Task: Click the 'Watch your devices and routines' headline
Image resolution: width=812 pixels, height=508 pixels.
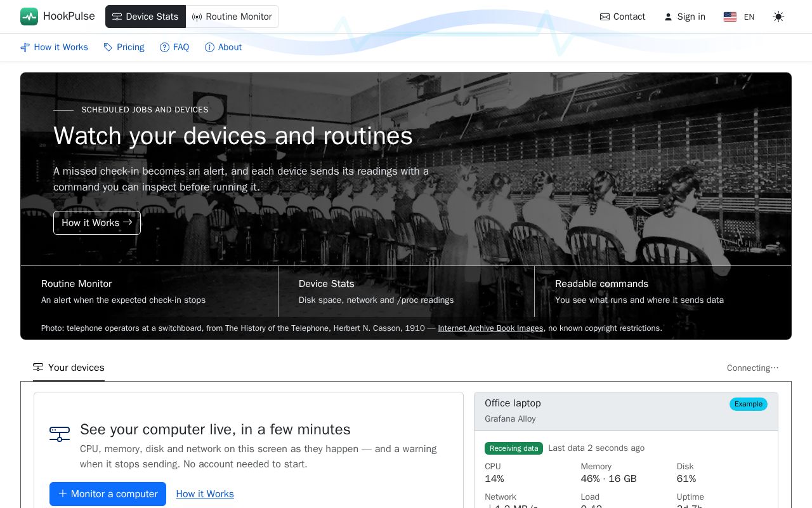Action: pyautogui.click(x=233, y=136)
